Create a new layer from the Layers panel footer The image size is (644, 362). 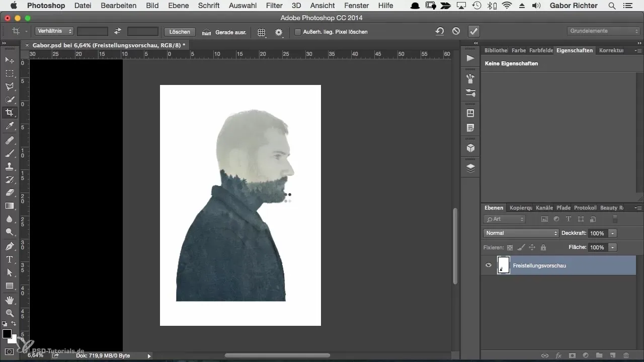coord(612,355)
